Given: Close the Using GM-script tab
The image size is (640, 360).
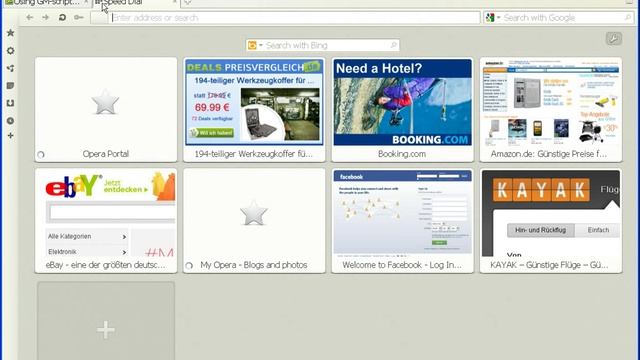Looking at the screenshot, I should pyautogui.click(x=86, y=2).
